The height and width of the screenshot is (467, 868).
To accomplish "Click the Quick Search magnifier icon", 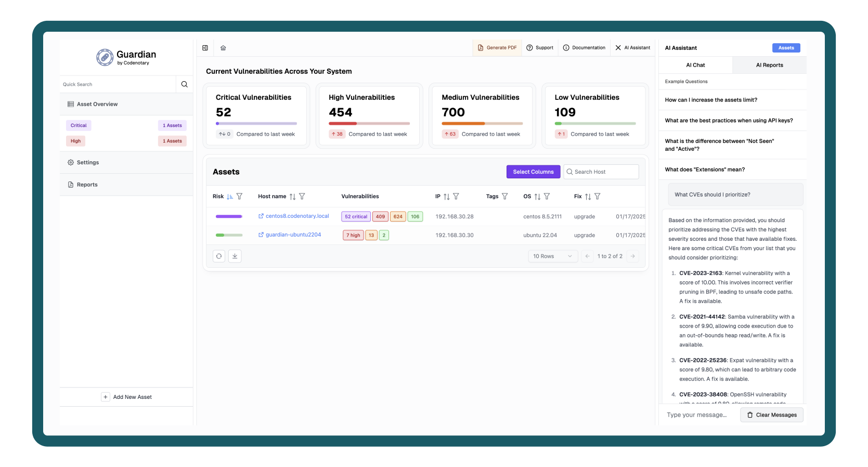I will coord(185,84).
